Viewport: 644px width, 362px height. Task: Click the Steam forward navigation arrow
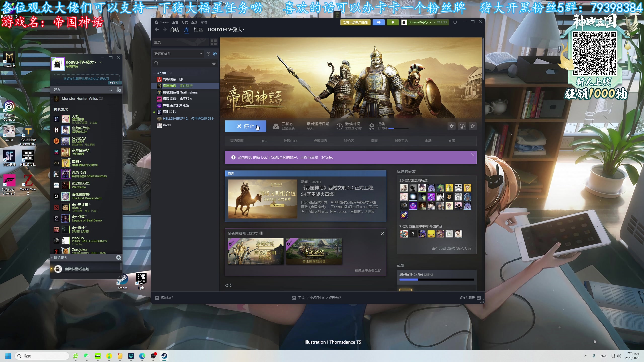click(165, 30)
